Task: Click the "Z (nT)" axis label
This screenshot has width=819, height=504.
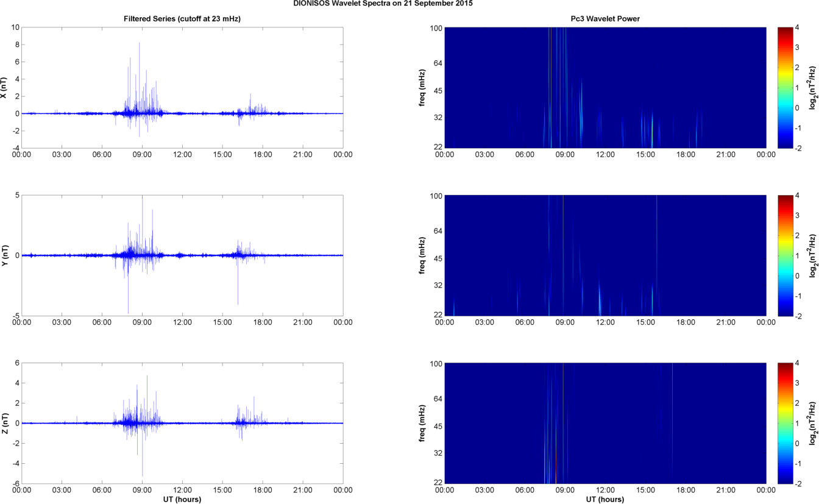Action: pyautogui.click(x=4, y=423)
